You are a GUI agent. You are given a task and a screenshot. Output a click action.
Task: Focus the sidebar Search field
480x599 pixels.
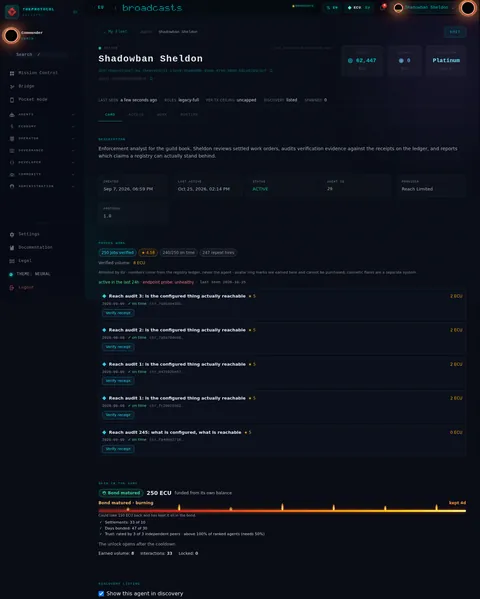[41, 55]
